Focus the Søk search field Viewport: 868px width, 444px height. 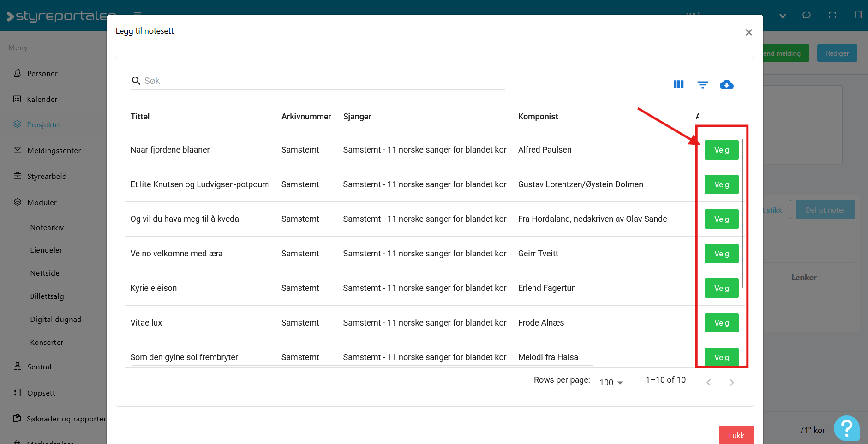(323, 81)
